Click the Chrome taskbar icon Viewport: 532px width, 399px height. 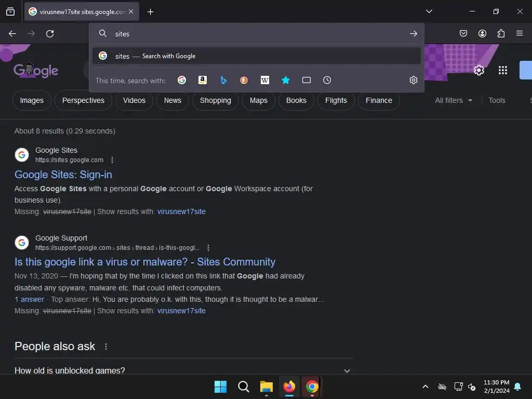(312, 387)
